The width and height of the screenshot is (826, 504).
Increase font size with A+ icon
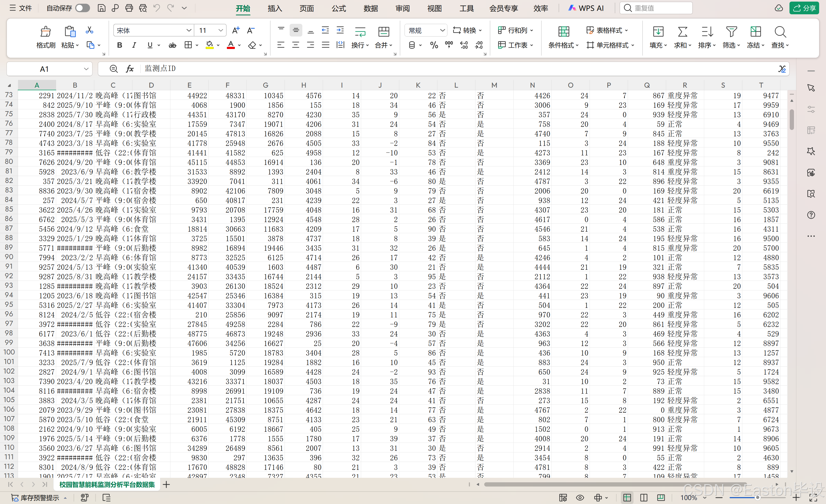click(x=236, y=30)
